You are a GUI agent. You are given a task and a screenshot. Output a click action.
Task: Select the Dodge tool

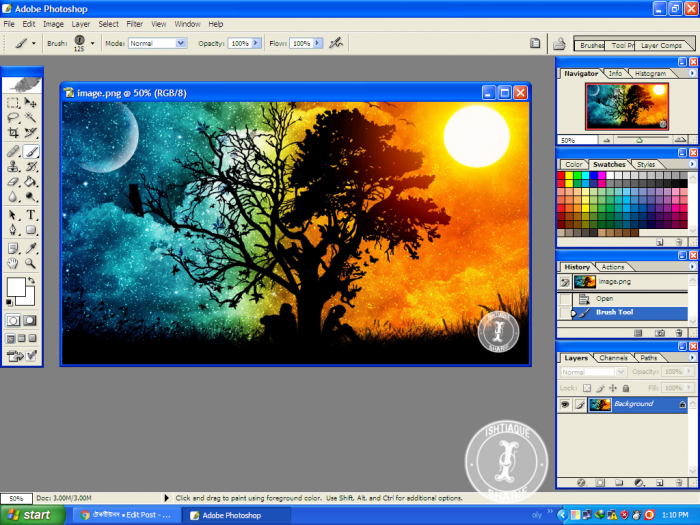[30, 196]
